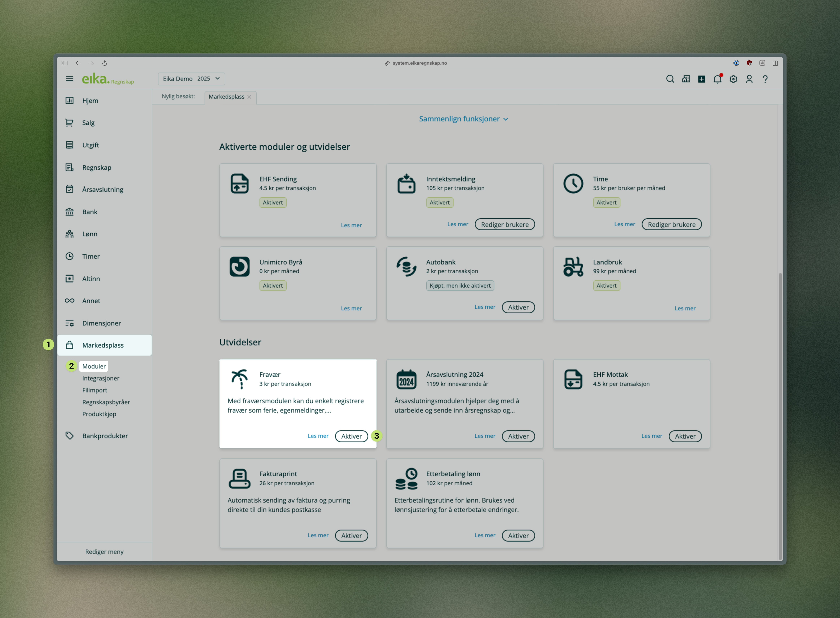Click the company building icon in header
This screenshot has width=840, height=618.
point(686,79)
